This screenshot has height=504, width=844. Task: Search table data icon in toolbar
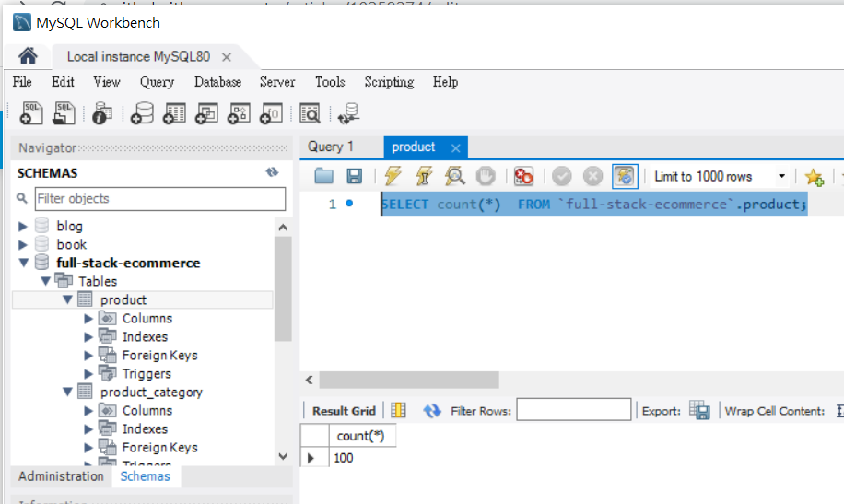(x=310, y=113)
